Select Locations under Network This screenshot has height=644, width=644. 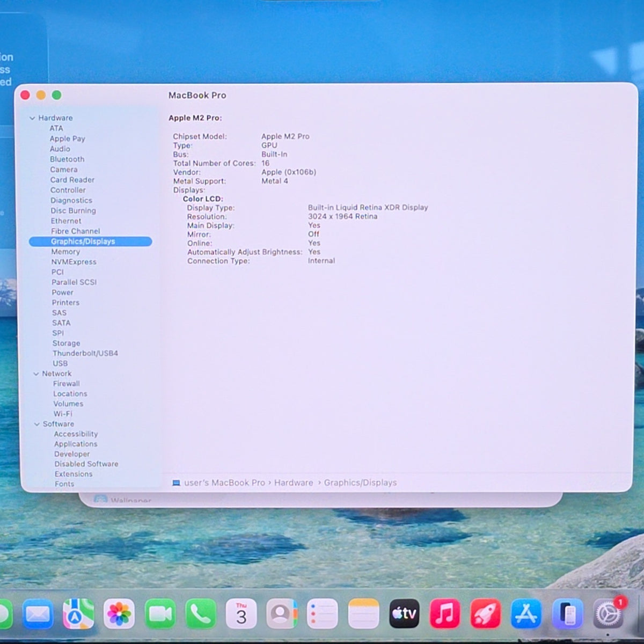click(x=70, y=394)
